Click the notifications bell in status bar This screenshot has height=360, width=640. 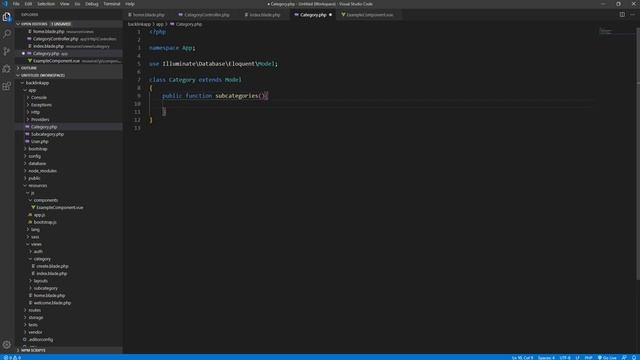[x=634, y=358]
